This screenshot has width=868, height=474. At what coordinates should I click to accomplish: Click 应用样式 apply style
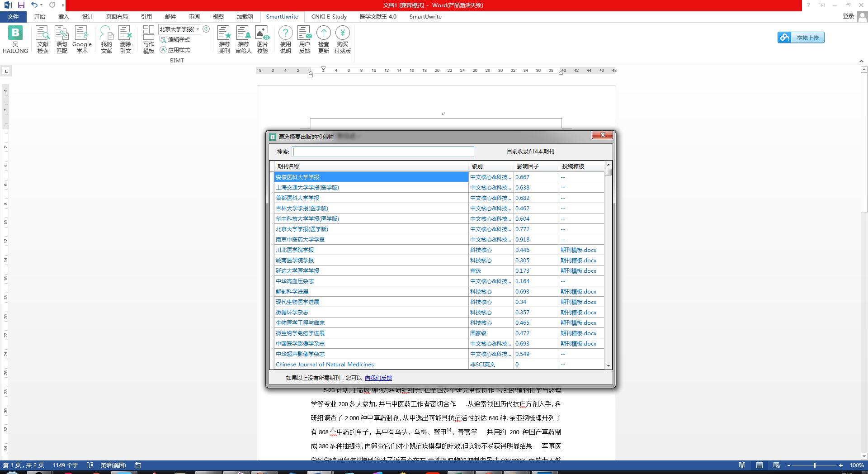pyautogui.click(x=175, y=50)
